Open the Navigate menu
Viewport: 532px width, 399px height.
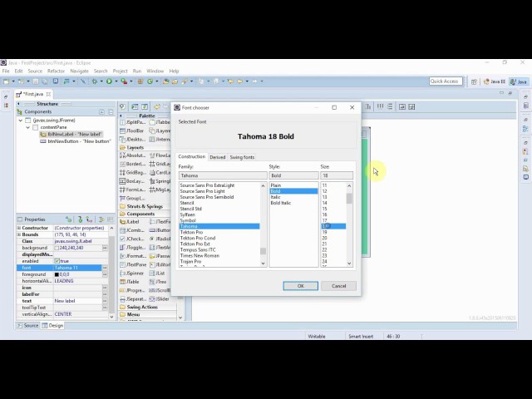[79, 71]
